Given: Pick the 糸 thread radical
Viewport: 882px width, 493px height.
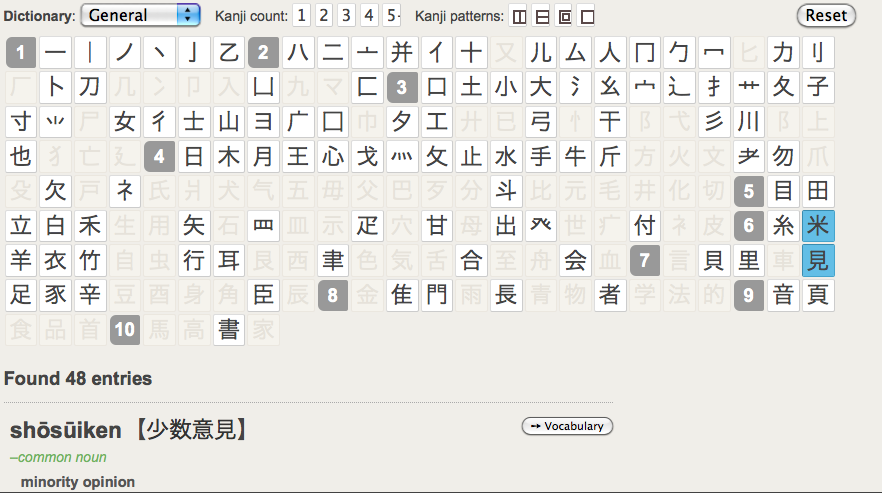Looking at the screenshot, I should pos(784,226).
